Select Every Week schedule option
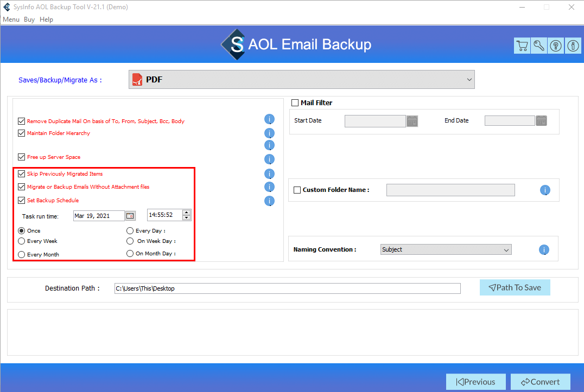Image resolution: width=584 pixels, height=392 pixels. click(x=22, y=241)
